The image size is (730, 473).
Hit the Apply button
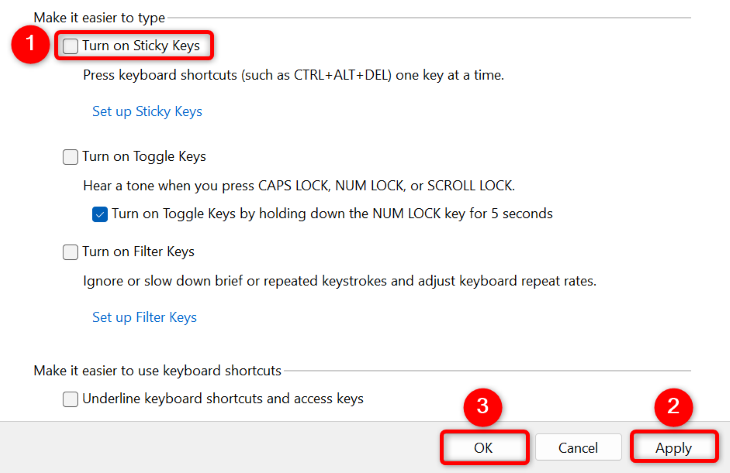pos(673,448)
